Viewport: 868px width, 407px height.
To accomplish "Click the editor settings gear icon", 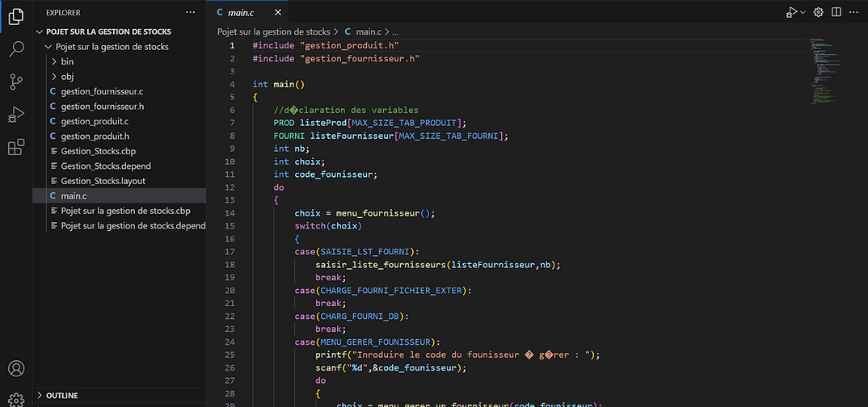I will point(818,12).
